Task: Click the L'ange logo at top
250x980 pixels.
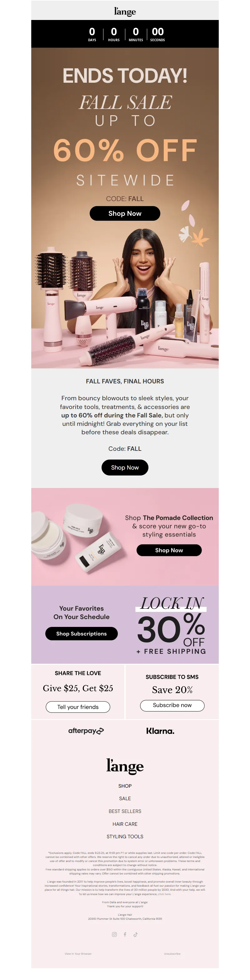Action: [125, 12]
